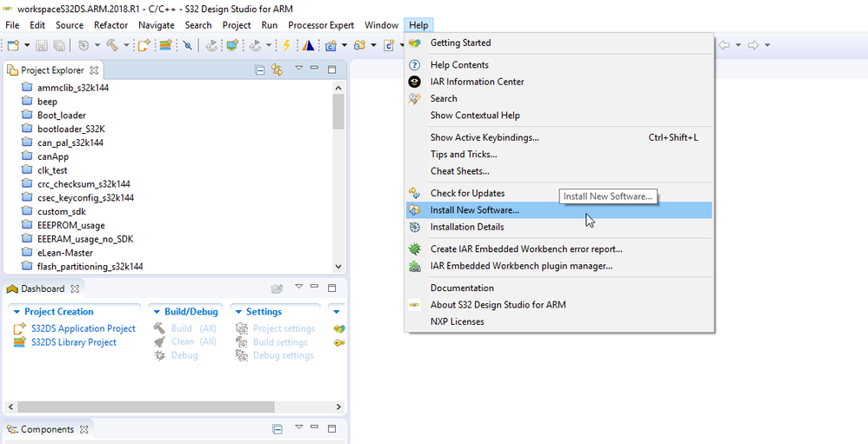Click the New wizard toolbar icon
The width and height of the screenshot is (868, 444).
(x=13, y=45)
